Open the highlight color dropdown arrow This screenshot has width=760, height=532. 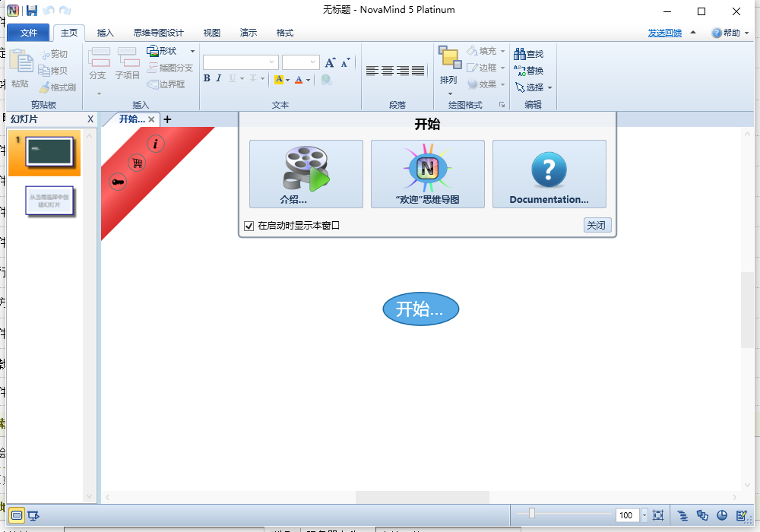287,80
